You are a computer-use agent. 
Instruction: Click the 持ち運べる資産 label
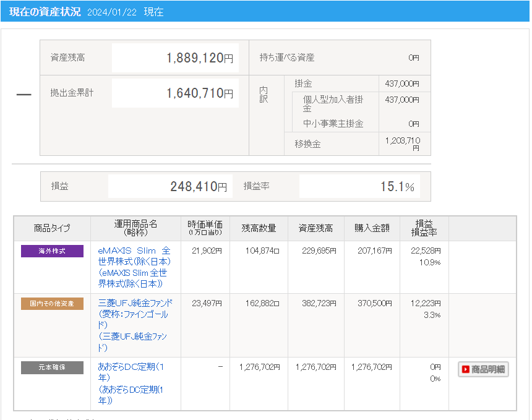(x=287, y=58)
